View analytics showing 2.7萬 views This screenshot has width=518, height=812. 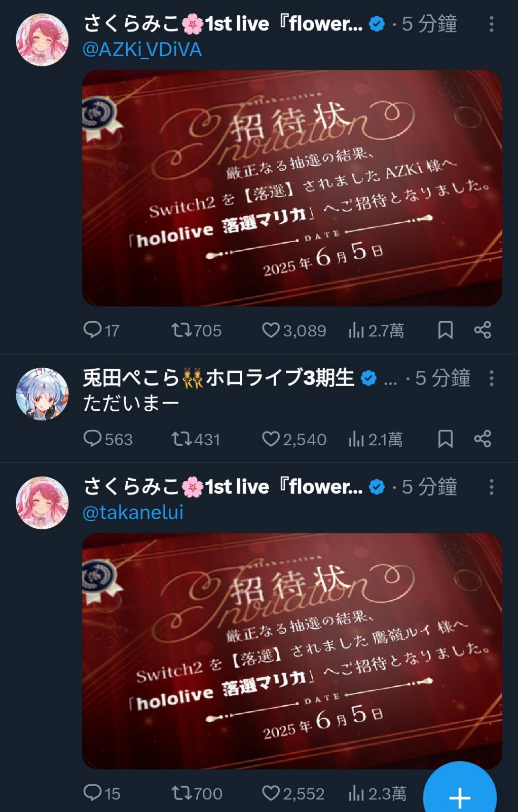(376, 330)
